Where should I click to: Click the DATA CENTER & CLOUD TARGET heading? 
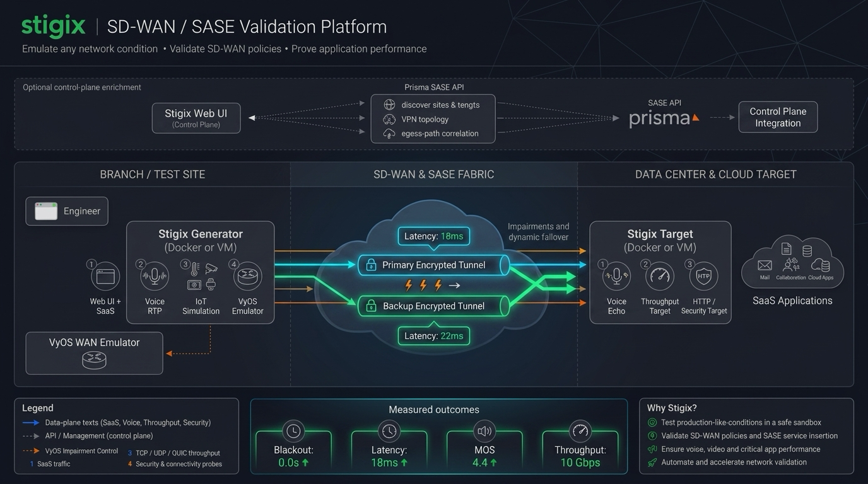(x=715, y=175)
